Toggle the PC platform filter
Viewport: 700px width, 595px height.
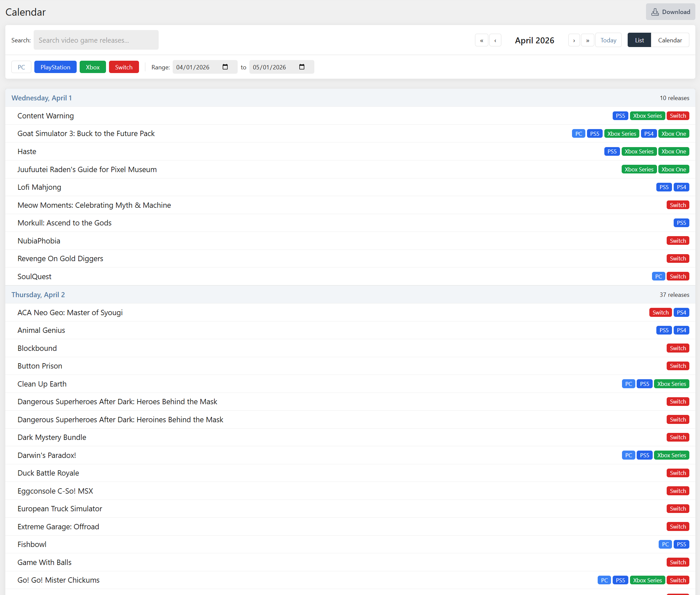pos(21,67)
